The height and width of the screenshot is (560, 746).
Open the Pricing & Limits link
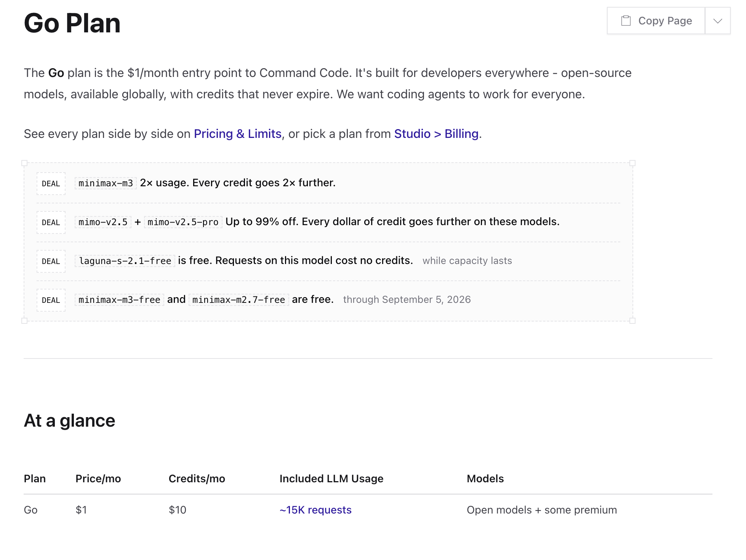coord(238,134)
